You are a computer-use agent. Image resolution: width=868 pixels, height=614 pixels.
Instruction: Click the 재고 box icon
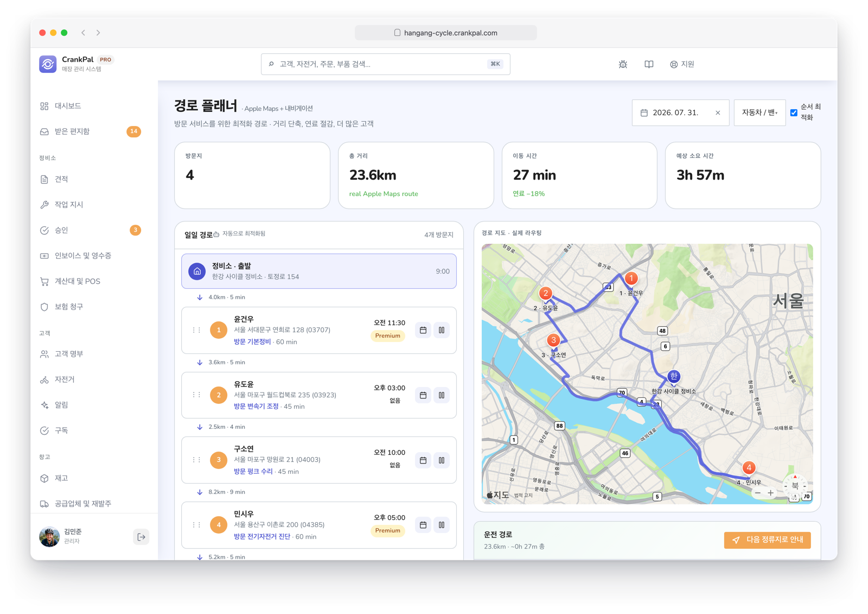pyautogui.click(x=44, y=478)
